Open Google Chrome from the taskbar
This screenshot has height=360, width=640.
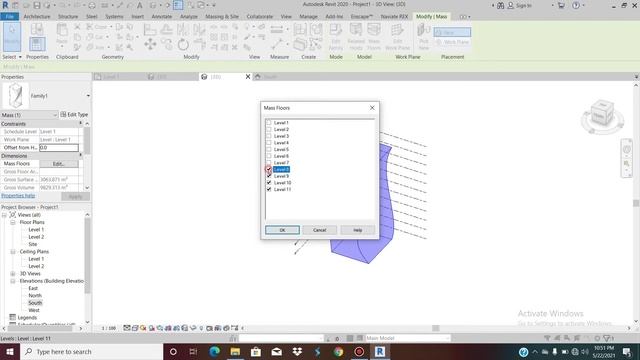tap(338, 351)
